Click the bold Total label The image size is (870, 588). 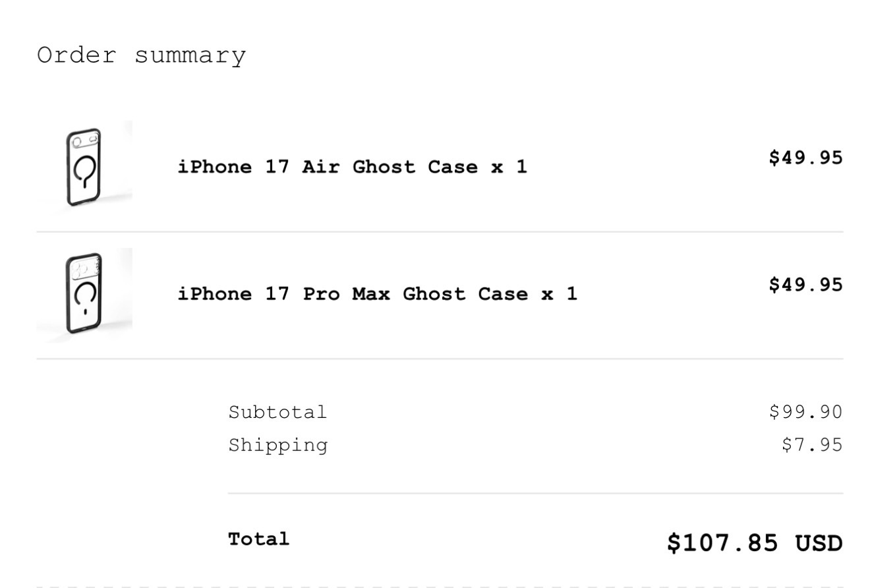click(x=259, y=539)
